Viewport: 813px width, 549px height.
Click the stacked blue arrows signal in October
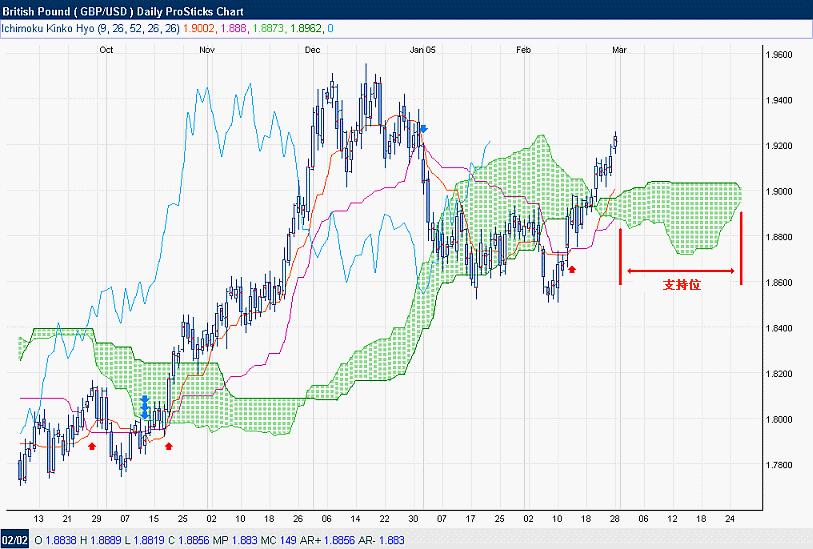tap(144, 407)
